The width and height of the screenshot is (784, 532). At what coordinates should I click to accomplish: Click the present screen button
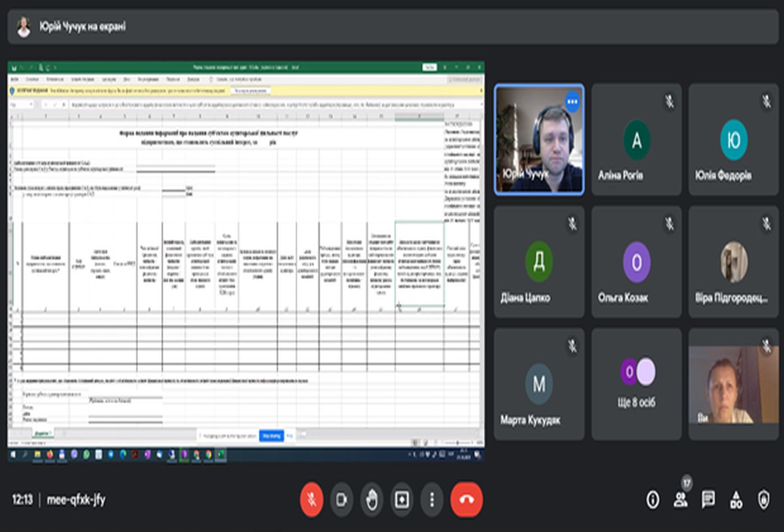[402, 499]
